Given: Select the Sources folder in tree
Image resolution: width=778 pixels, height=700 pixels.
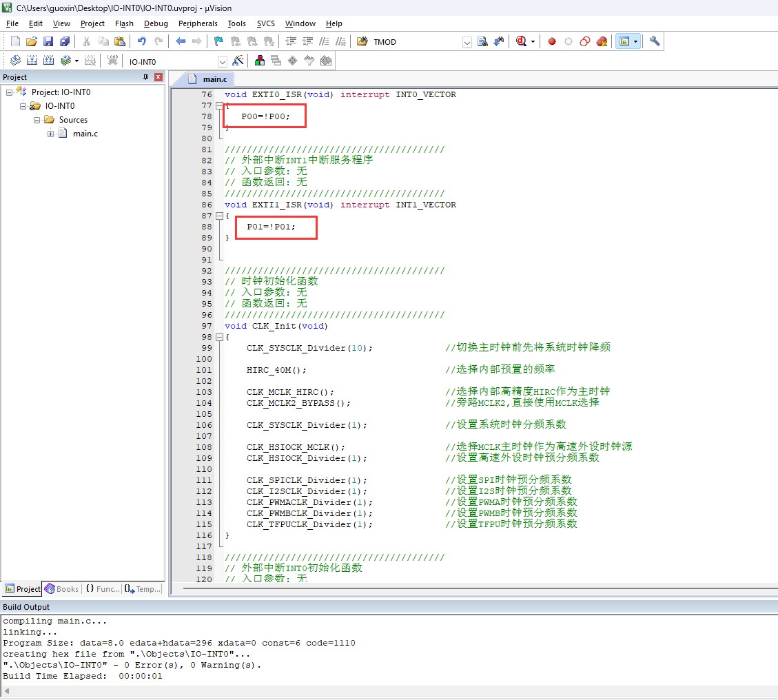Looking at the screenshot, I should [73, 120].
